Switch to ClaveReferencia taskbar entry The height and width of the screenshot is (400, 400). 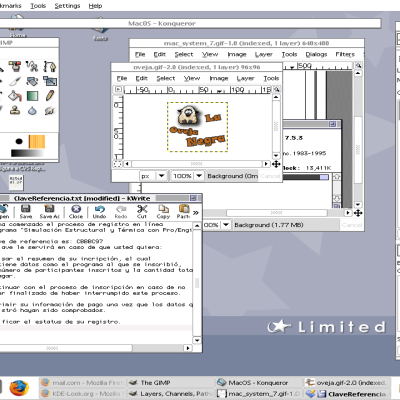coord(347,394)
